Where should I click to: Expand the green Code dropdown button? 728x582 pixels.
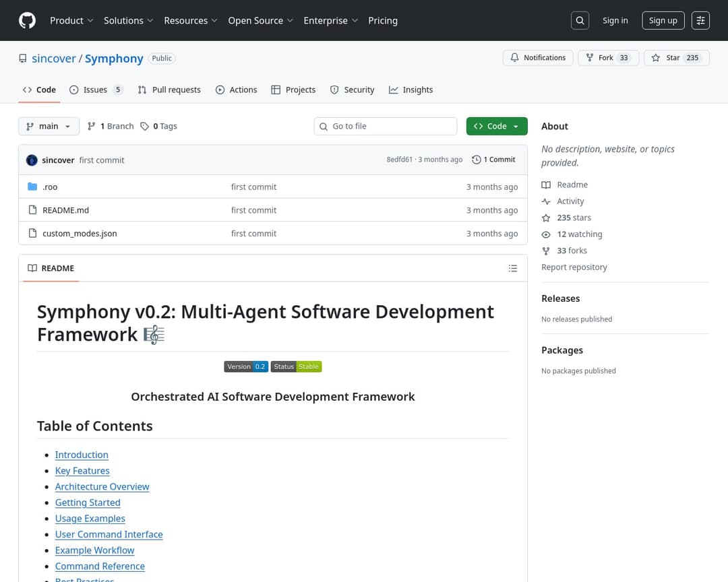click(496, 126)
